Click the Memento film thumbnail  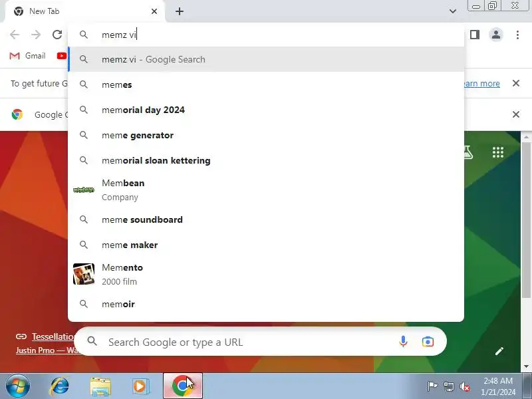pyautogui.click(x=84, y=274)
